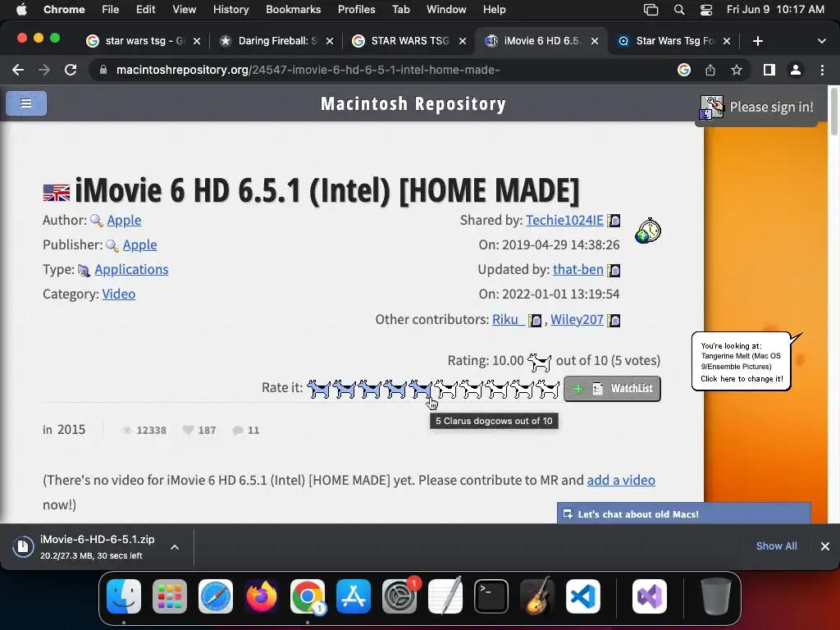Open Techie1024IE's profile link
The height and width of the screenshot is (630, 840).
[564, 220]
